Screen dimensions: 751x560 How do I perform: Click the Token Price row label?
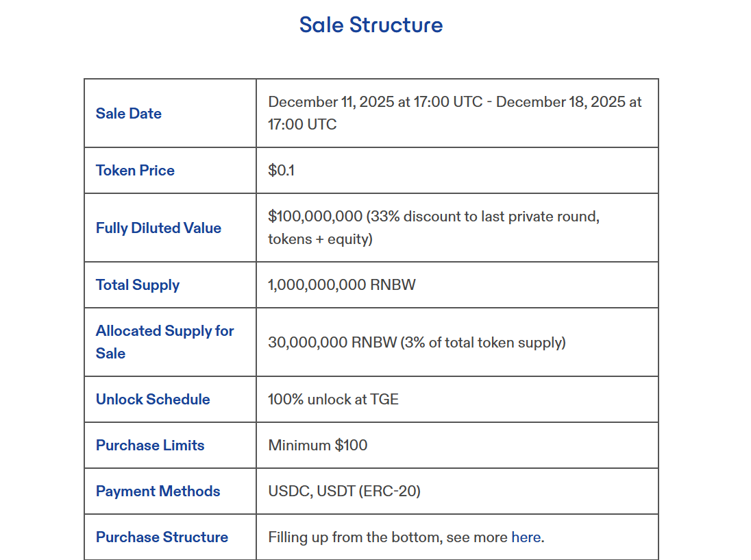coord(135,171)
